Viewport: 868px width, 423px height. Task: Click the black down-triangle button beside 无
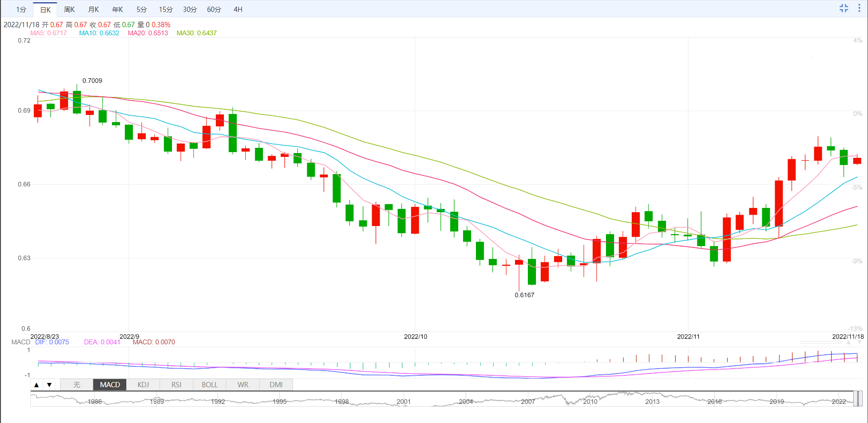point(49,385)
